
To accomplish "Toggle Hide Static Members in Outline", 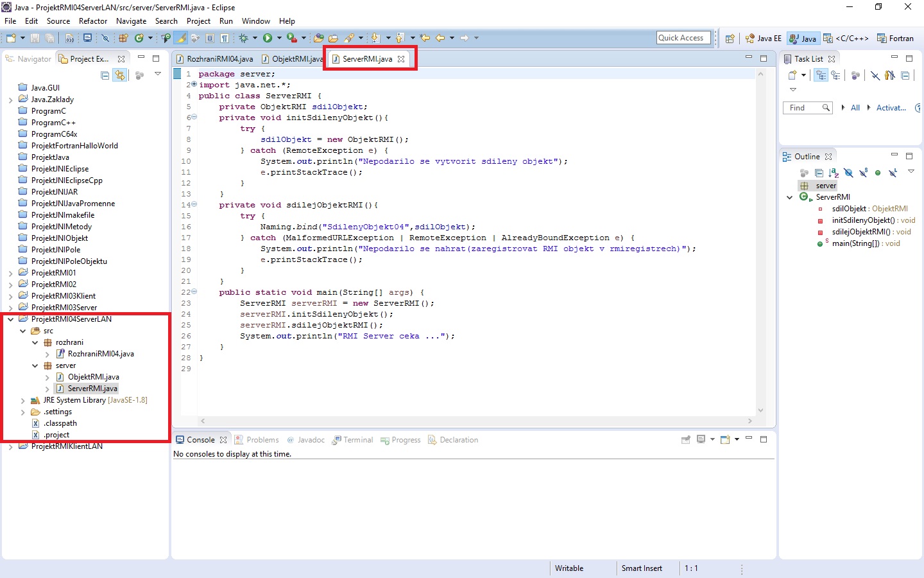I will tap(864, 173).
